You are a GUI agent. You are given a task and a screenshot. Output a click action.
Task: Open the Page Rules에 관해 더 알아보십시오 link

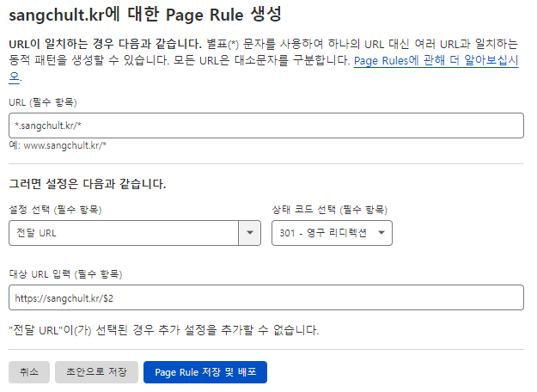[436, 61]
